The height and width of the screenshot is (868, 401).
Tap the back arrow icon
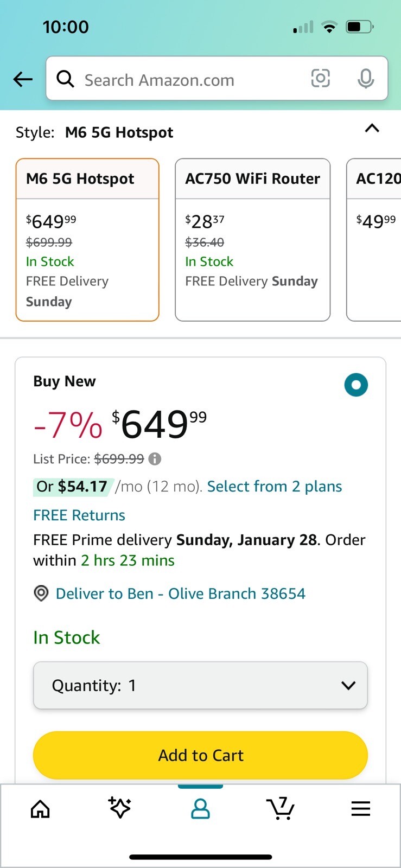(x=23, y=79)
